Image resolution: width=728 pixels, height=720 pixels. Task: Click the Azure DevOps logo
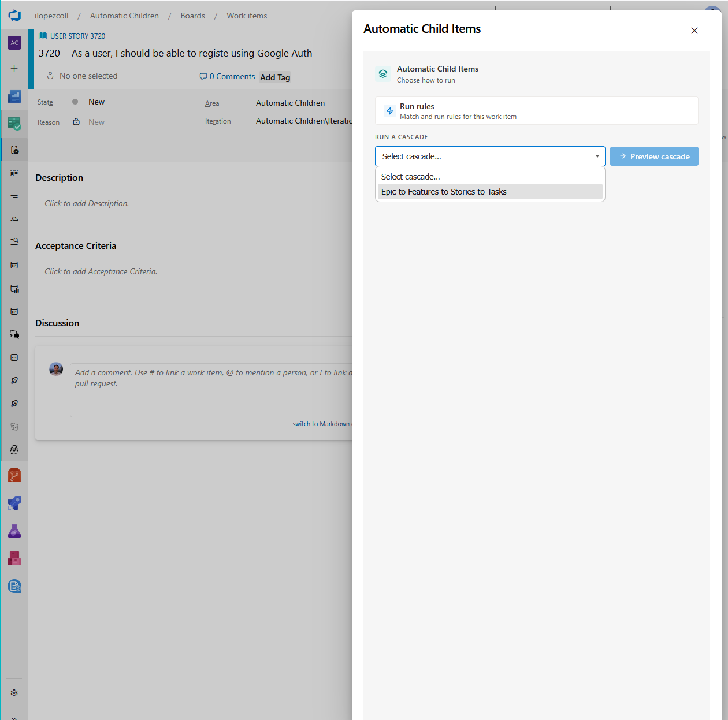14,16
